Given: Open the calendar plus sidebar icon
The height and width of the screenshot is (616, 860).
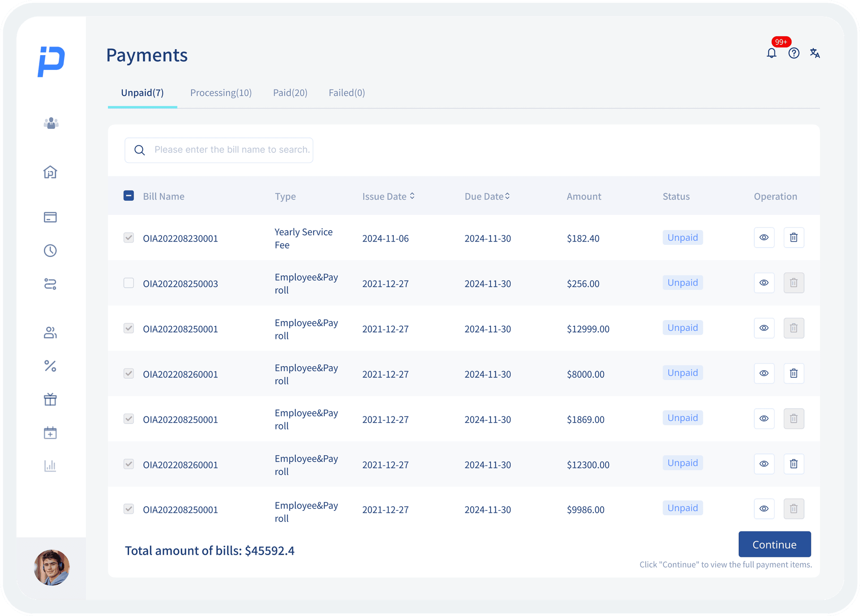Looking at the screenshot, I should coord(50,433).
